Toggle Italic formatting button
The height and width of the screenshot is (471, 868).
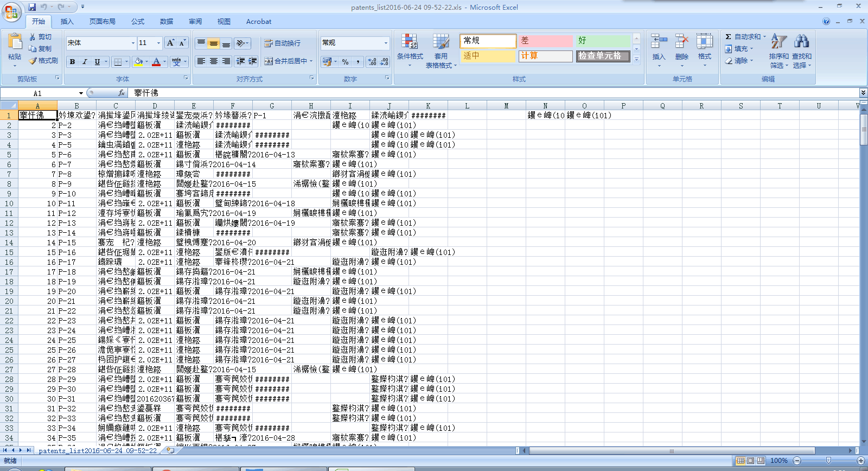pyautogui.click(x=85, y=62)
